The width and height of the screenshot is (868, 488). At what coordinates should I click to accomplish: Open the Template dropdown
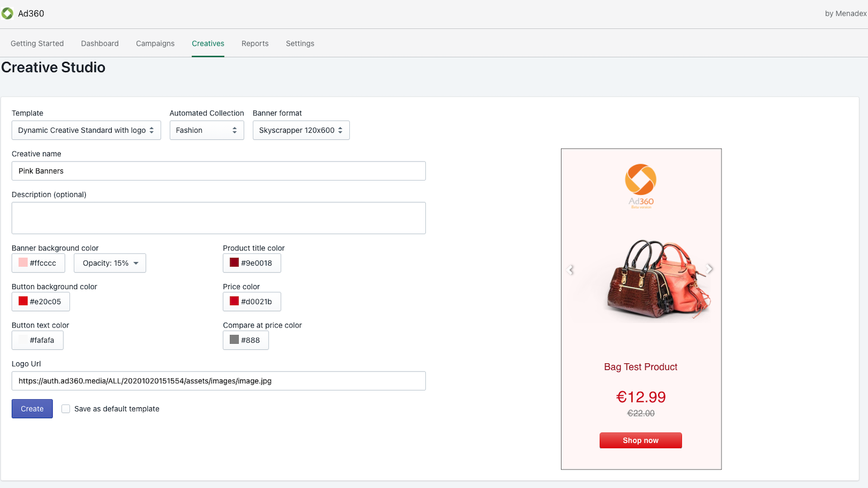tap(86, 130)
